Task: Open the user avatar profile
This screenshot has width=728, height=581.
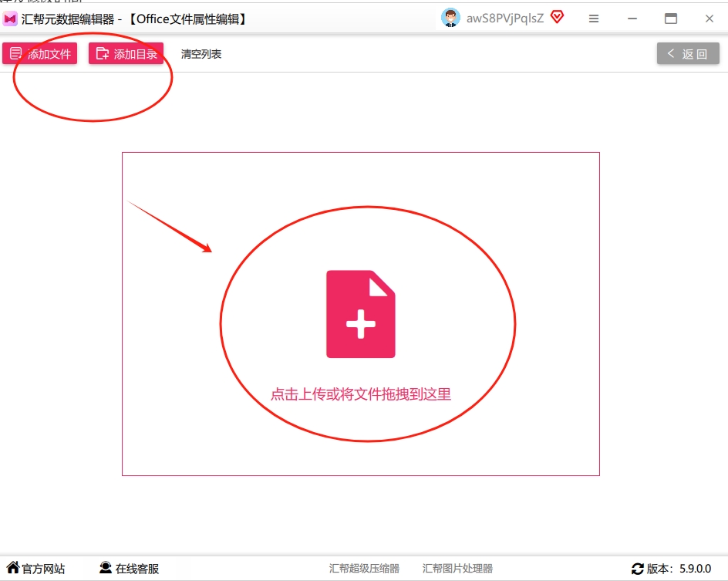Action: pos(450,18)
